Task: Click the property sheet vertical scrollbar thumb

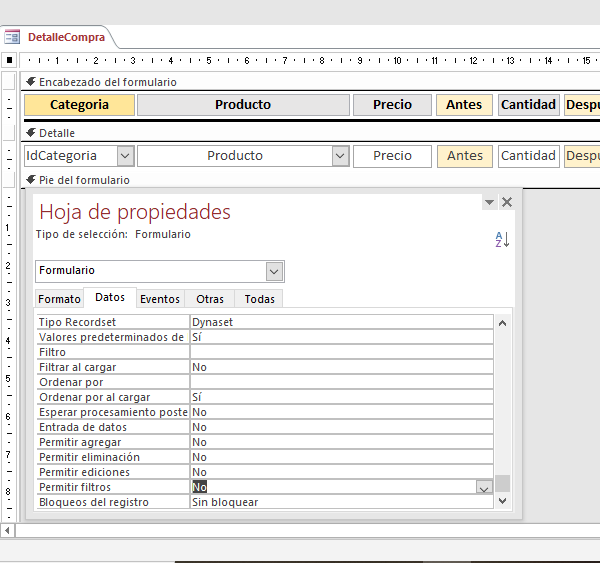Action: [x=503, y=484]
